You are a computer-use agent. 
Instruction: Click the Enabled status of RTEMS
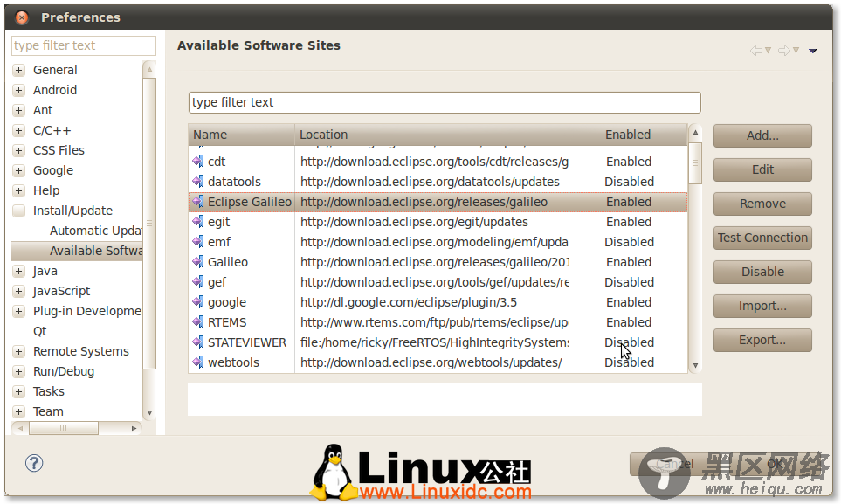coord(629,322)
